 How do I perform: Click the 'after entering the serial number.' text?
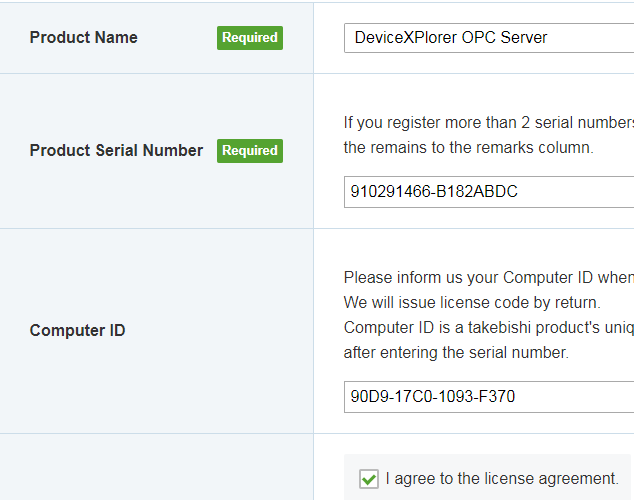click(x=456, y=352)
